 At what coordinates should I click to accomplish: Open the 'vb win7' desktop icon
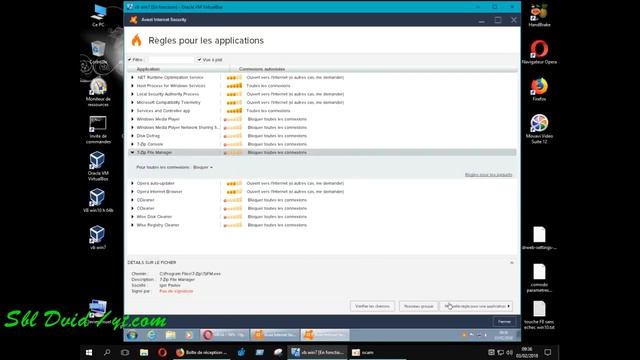point(98,237)
